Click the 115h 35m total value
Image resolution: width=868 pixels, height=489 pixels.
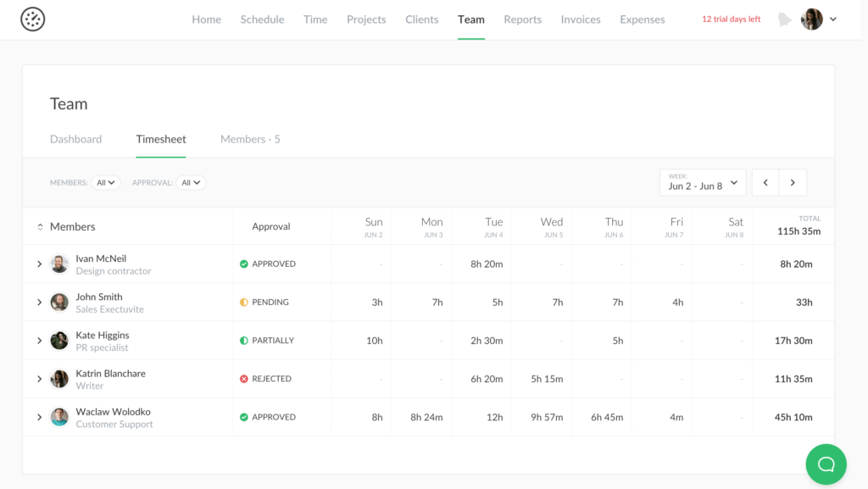tap(798, 231)
